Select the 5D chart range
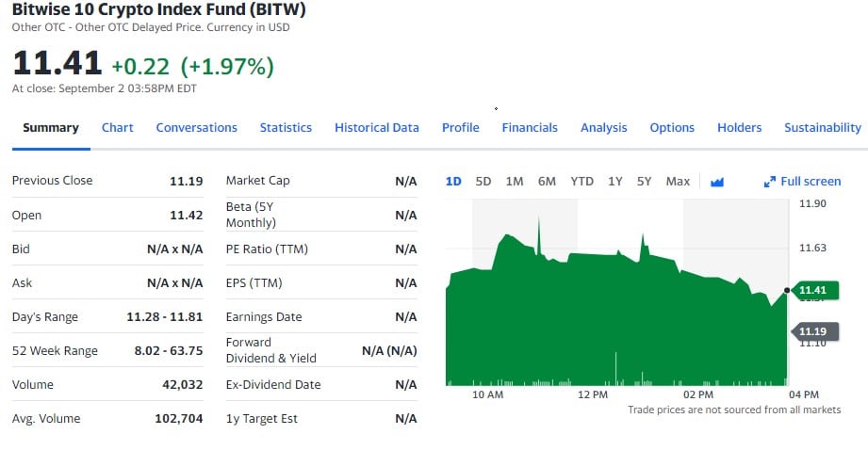This screenshot has width=868, height=450. click(x=483, y=182)
